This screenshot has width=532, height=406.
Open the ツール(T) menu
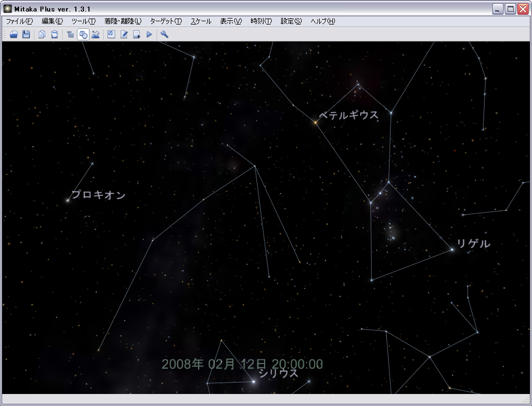click(83, 21)
